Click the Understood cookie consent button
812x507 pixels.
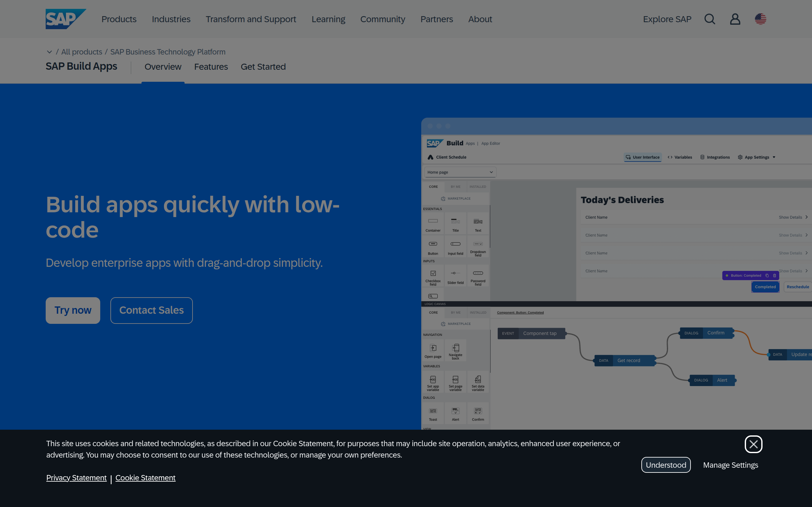coord(666,465)
